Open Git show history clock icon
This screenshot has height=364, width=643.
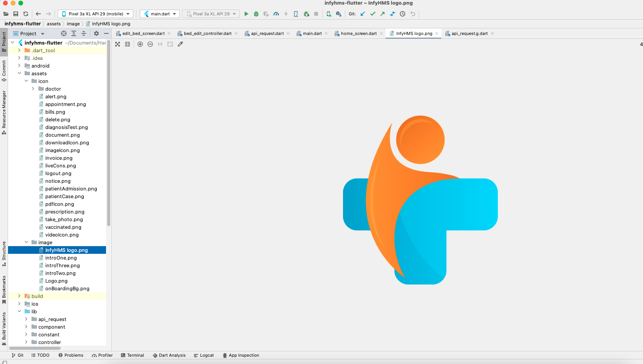pos(403,14)
